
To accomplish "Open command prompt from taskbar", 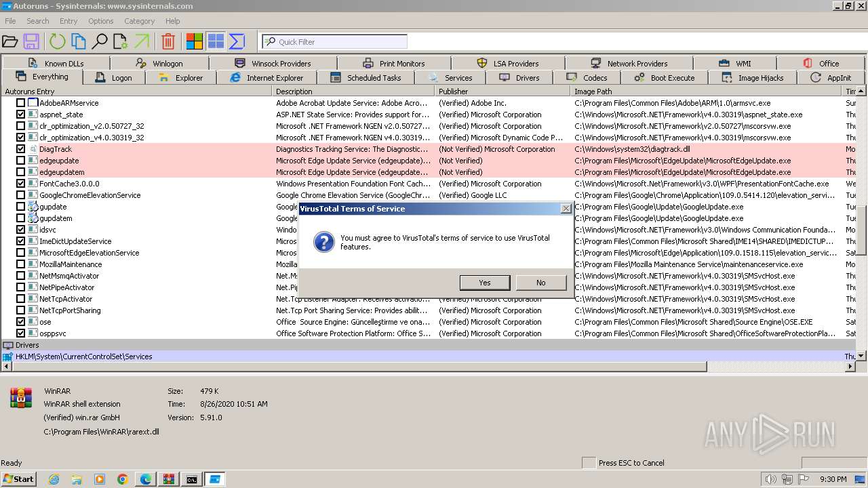I will 192,479.
